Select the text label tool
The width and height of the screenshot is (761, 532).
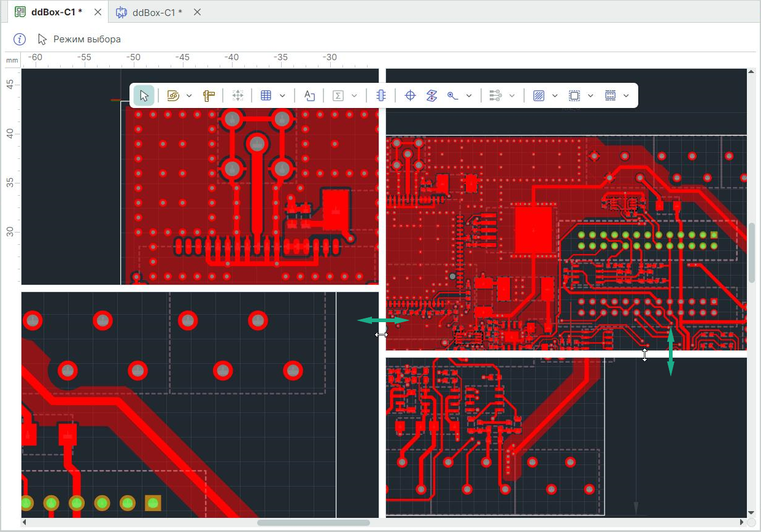pos(310,96)
